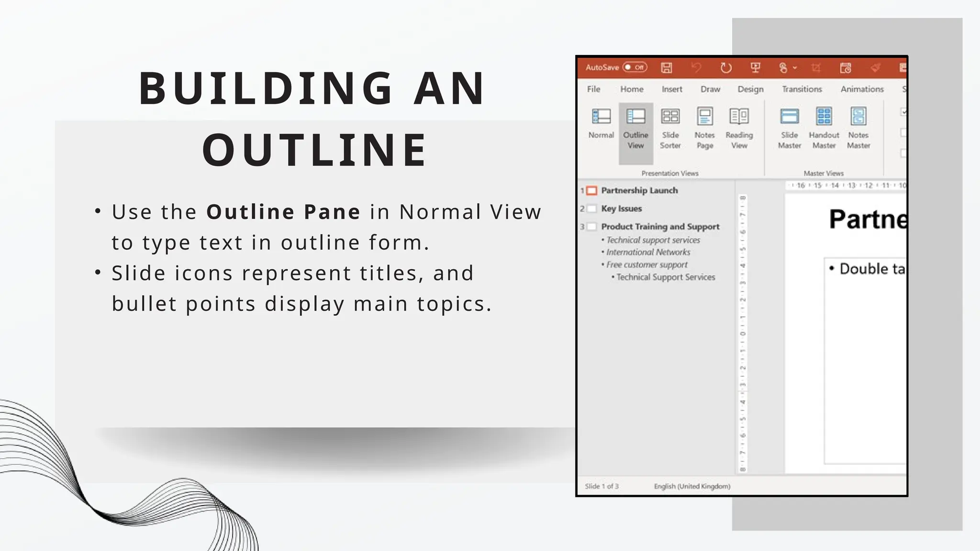Start slideshow from beginning icon

pyautogui.click(x=756, y=68)
